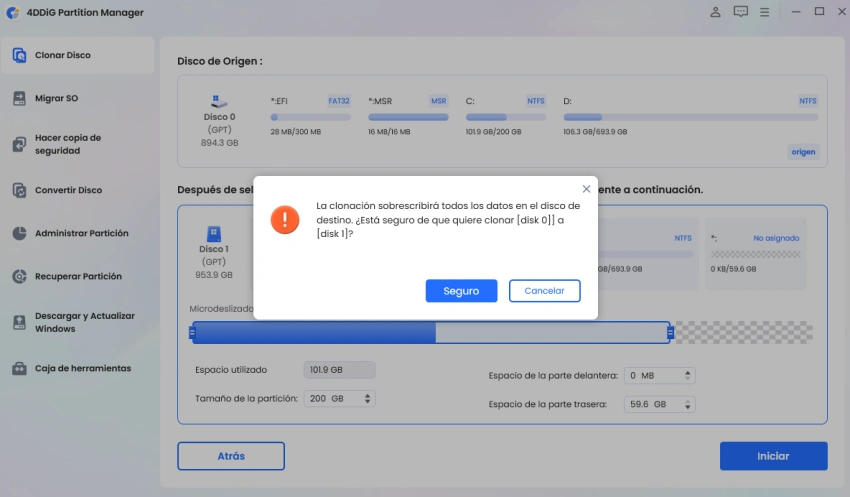Click the Recuperar Partición sidebar icon
The width and height of the screenshot is (850, 497).
[19, 276]
